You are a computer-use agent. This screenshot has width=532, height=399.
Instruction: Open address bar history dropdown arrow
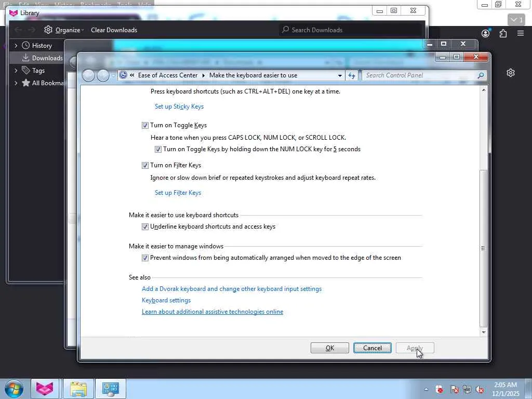[340, 76]
